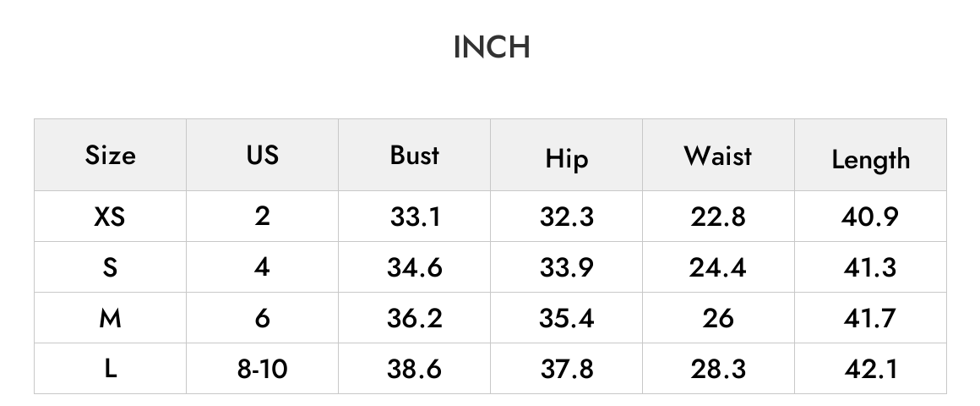Select the 33.9 hip value
The image size is (980, 406).
[567, 268]
